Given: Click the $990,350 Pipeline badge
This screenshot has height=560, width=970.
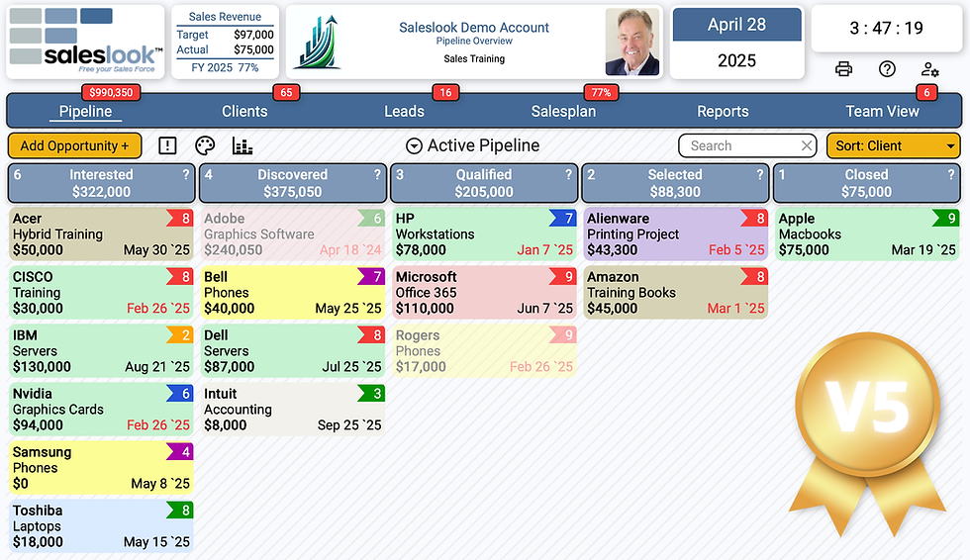Looking at the screenshot, I should (x=111, y=93).
